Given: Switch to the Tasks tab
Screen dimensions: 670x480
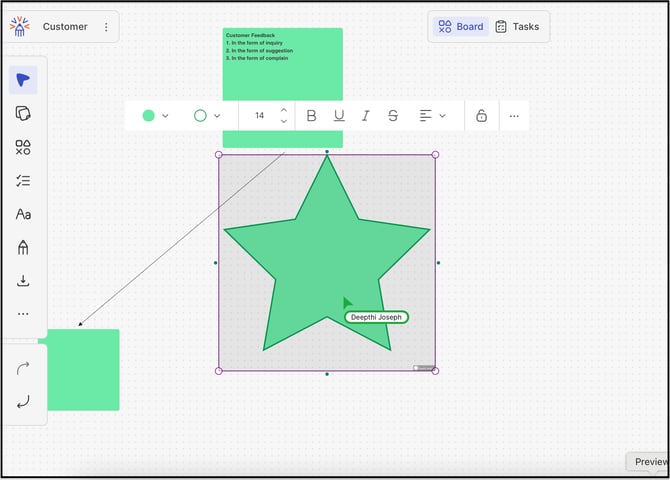Looking at the screenshot, I should point(517,27).
